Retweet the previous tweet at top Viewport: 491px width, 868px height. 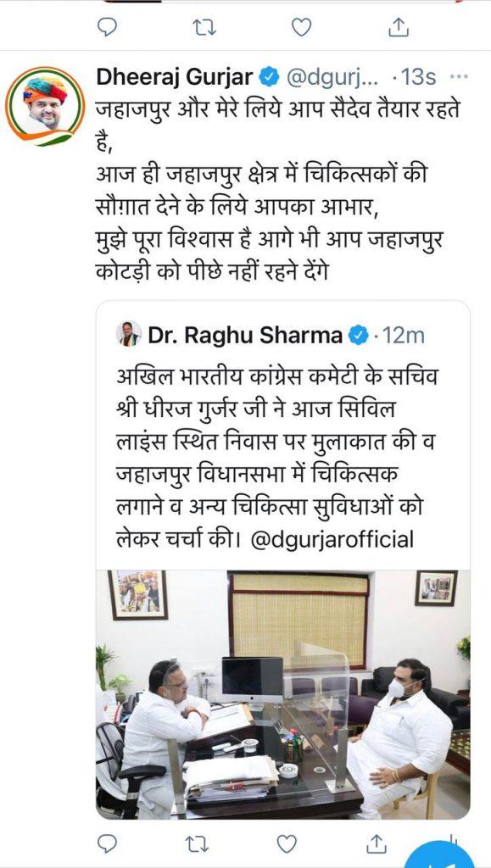(203, 26)
